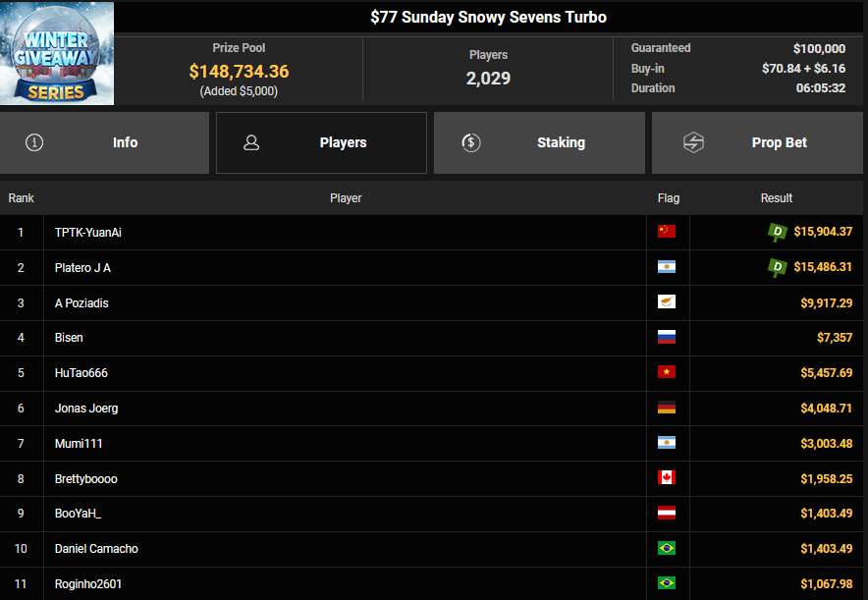The image size is (868, 600).
Task: Click the Players person icon
Action: (x=251, y=142)
